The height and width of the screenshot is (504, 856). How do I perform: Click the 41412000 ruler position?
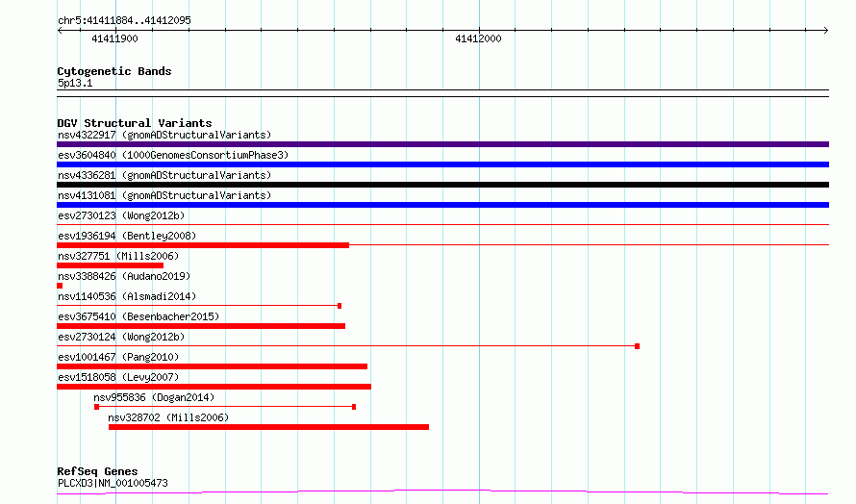[x=478, y=38]
